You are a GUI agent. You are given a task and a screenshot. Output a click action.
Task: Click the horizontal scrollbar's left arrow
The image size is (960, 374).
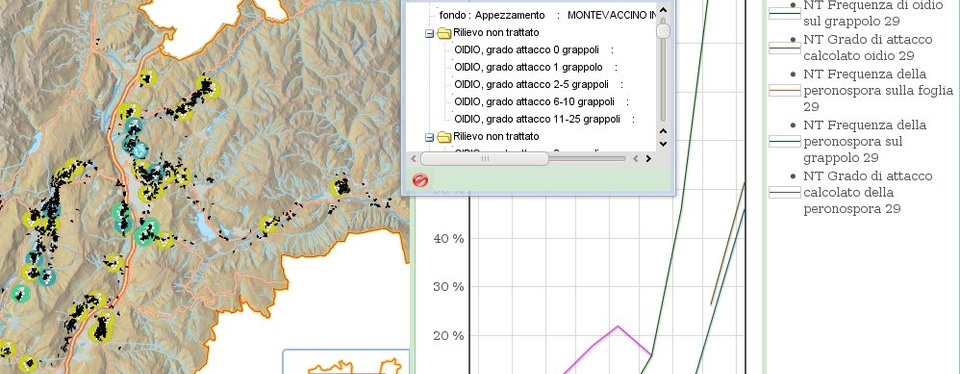click(413, 159)
